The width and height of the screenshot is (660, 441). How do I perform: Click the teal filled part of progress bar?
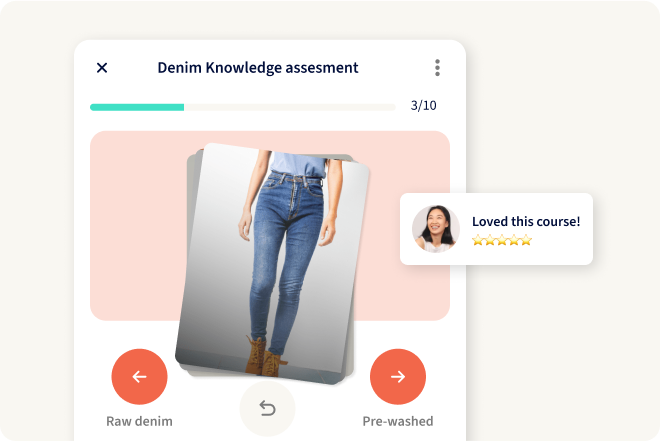[137, 106]
